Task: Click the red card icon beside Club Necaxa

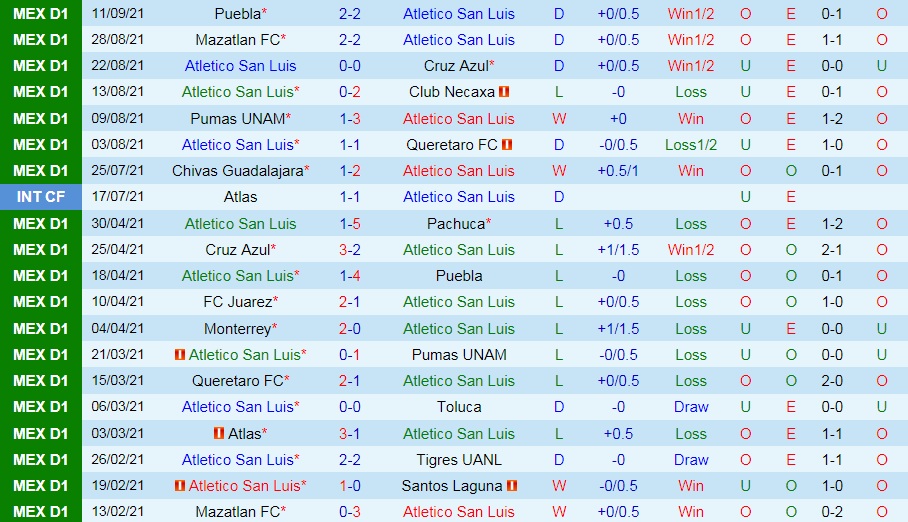Action: coord(505,92)
